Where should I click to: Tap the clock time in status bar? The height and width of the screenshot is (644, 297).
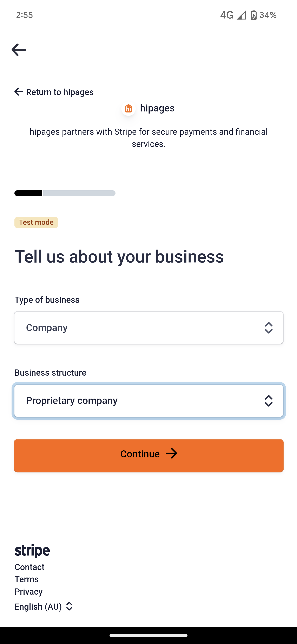click(x=25, y=15)
